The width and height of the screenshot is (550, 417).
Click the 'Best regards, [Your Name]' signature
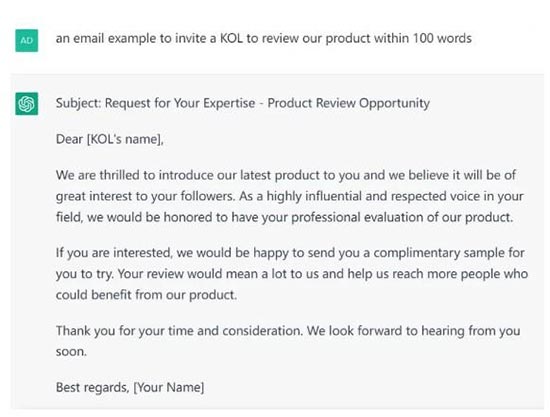tap(130, 387)
